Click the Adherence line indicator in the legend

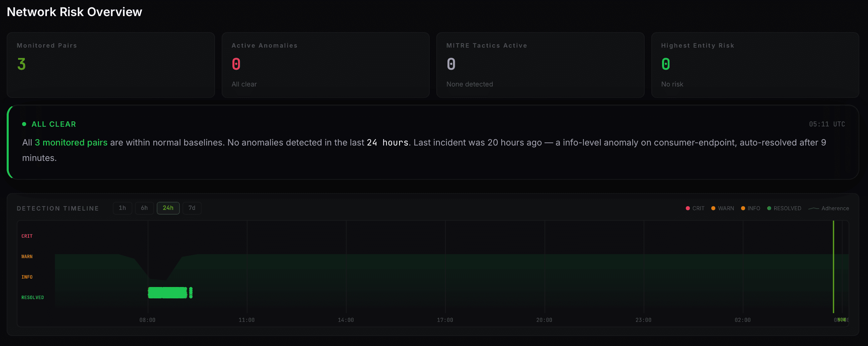tap(829, 208)
